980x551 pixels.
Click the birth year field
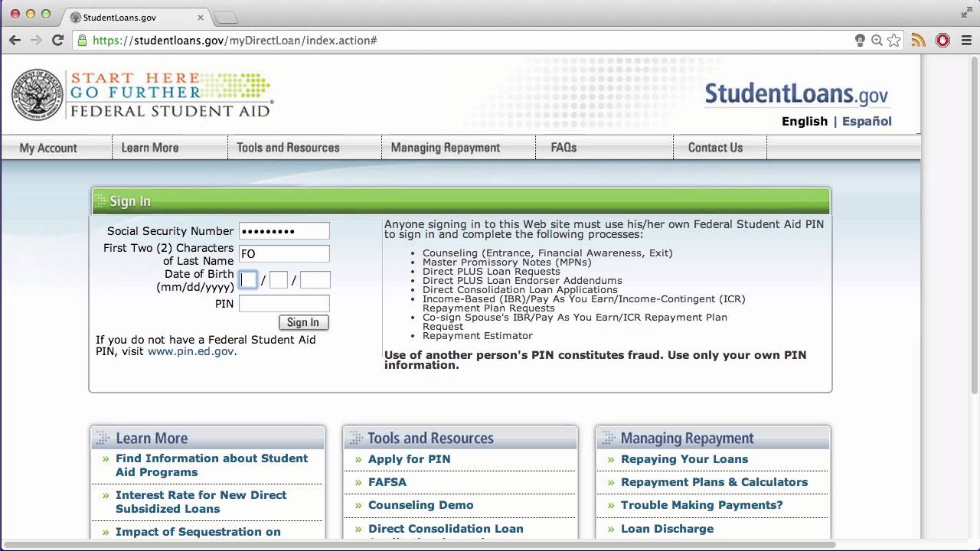(315, 280)
